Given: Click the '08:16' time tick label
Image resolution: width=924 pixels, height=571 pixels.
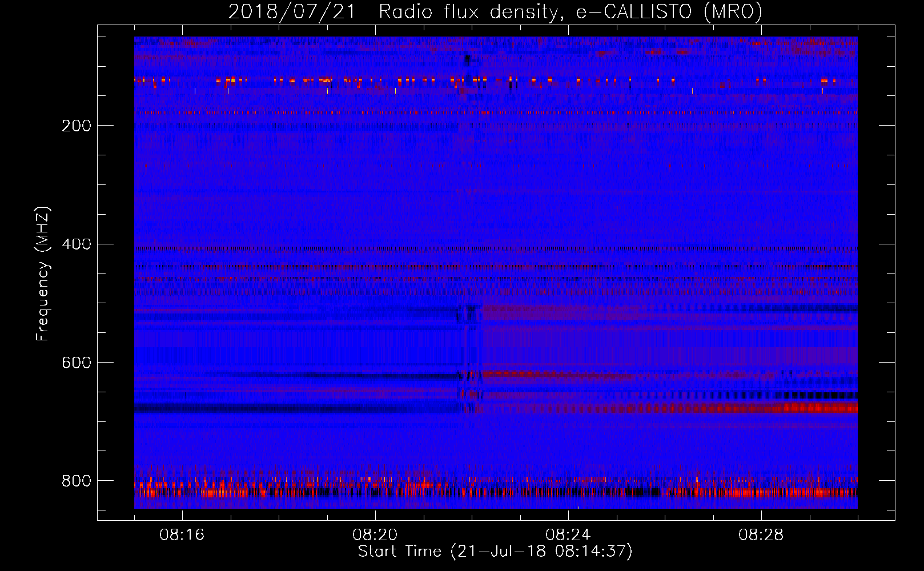Looking at the screenshot, I should 182,535.
